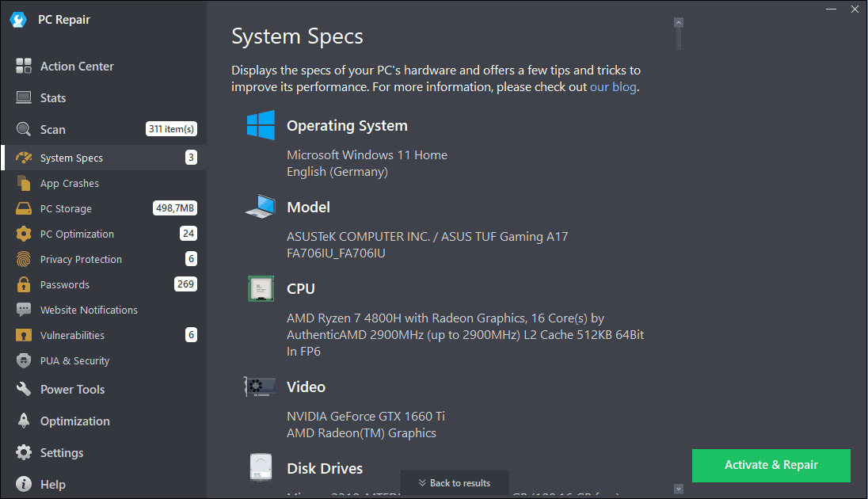The width and height of the screenshot is (868, 499).
Task: Click the PC Storage drive icon
Action: 24,209
